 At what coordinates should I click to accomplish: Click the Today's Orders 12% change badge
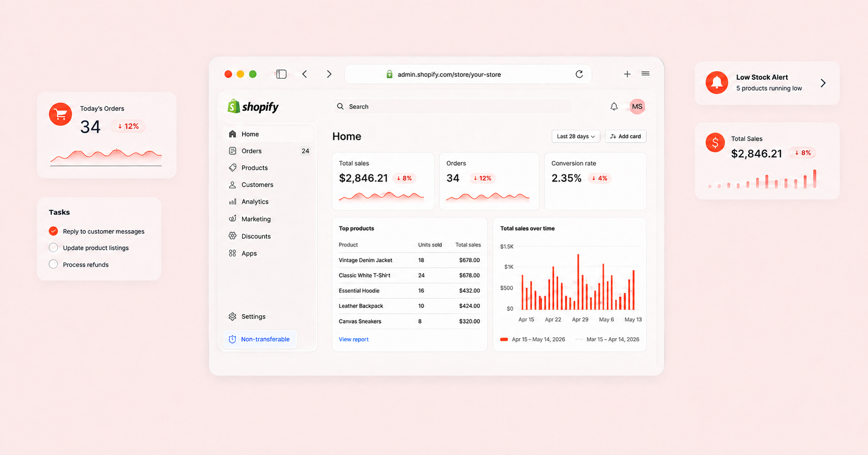pos(128,126)
